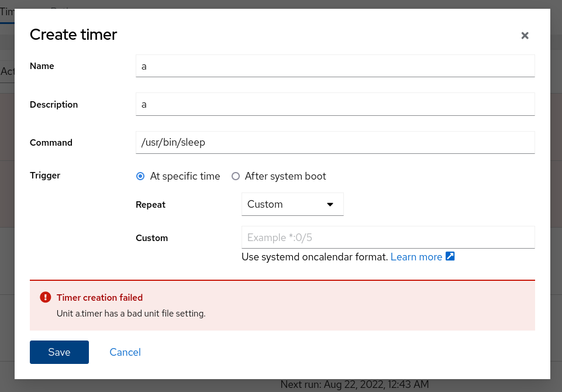Click the Next run date text
Viewport: 562px width, 392px height.
[x=354, y=384]
